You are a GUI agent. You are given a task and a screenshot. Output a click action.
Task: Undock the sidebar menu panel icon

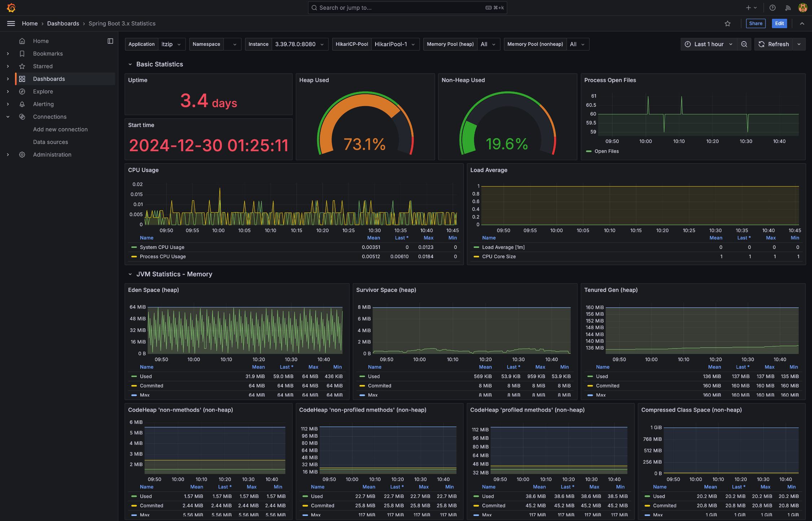[110, 41]
